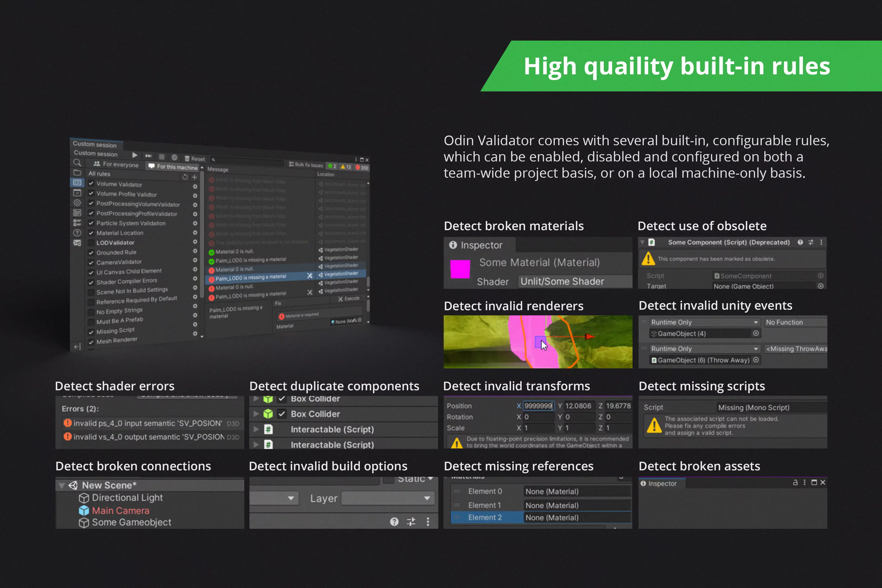Click the lock icon in broken assets Inspector

point(795,483)
